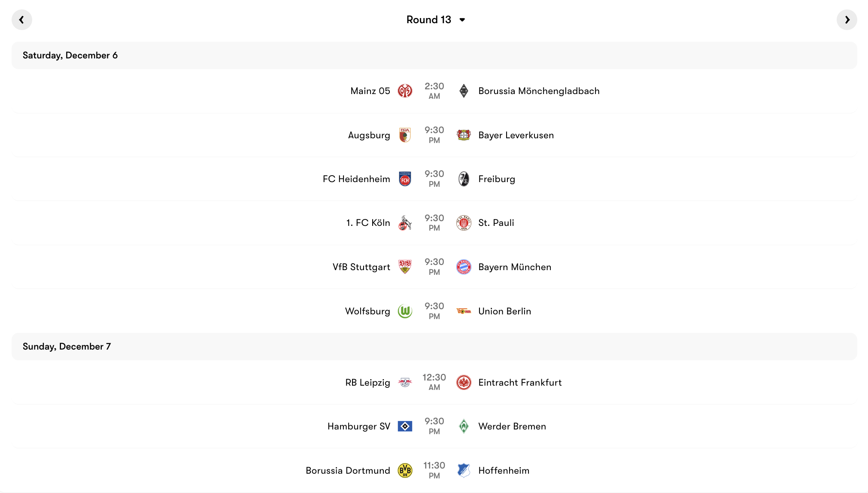The image size is (868, 493).
Task: Open the VfB Stuttgart vs Bayern München match
Action: 434,267
